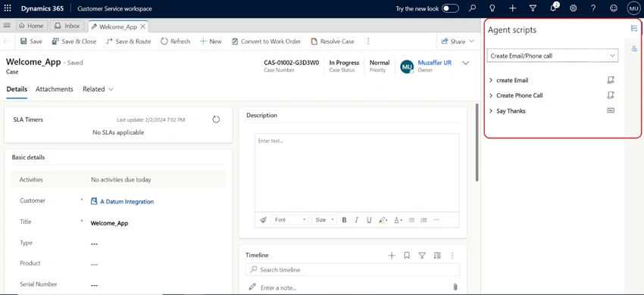Open the Share dropdown button
This screenshot has height=295, width=644.
click(457, 42)
